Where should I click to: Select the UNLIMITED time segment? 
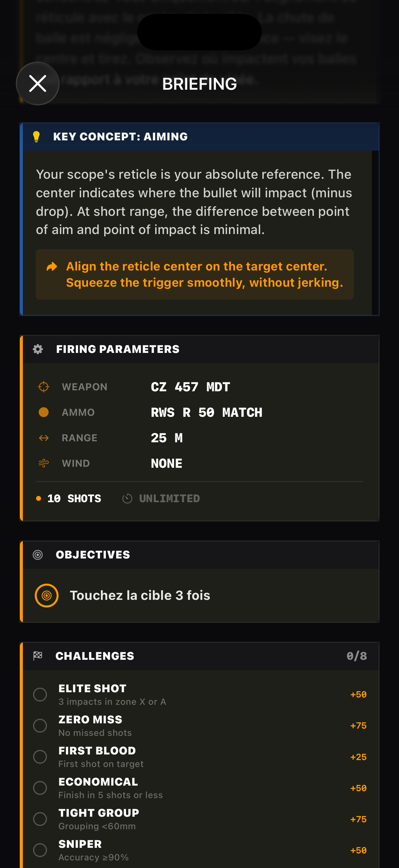(169, 498)
